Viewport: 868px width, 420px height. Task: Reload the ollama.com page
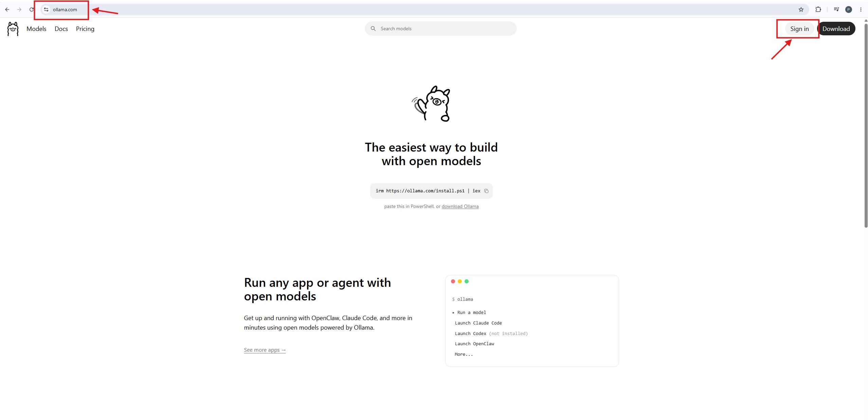coord(32,10)
